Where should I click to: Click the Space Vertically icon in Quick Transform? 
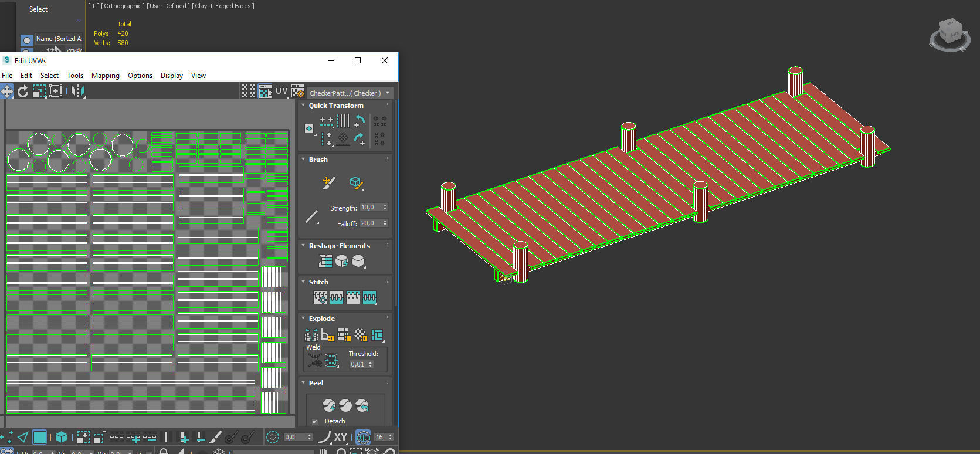(380, 139)
